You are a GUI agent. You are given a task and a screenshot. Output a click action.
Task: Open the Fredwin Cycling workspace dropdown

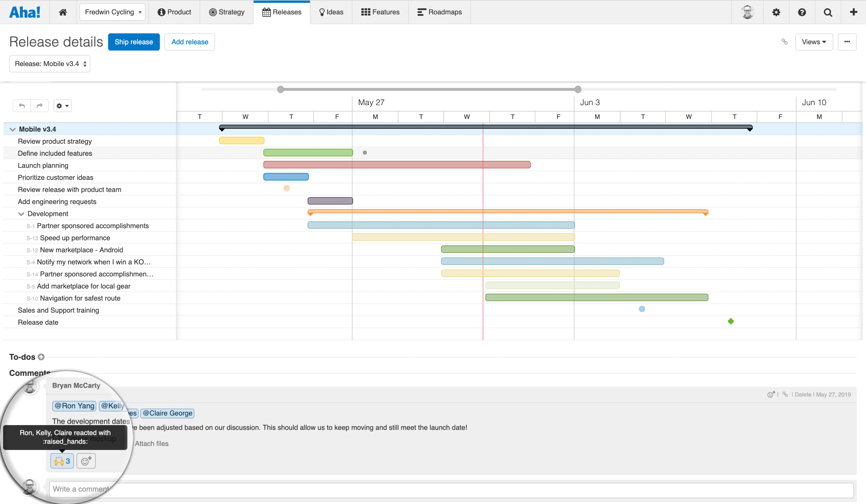pyautogui.click(x=112, y=12)
